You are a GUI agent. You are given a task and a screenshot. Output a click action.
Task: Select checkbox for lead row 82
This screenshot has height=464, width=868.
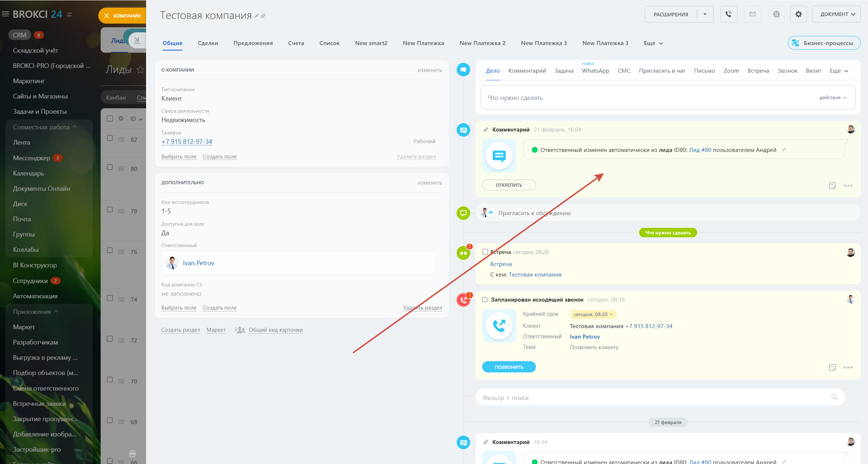pyautogui.click(x=110, y=138)
